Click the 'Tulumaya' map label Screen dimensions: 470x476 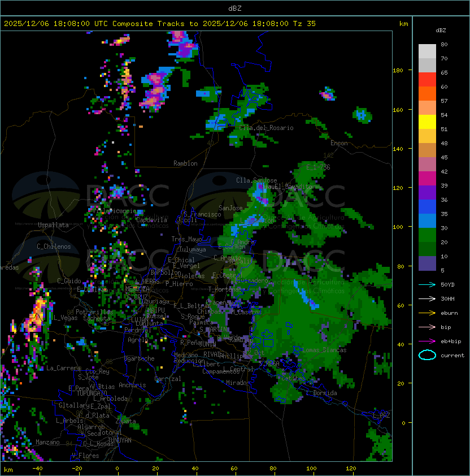193,249
